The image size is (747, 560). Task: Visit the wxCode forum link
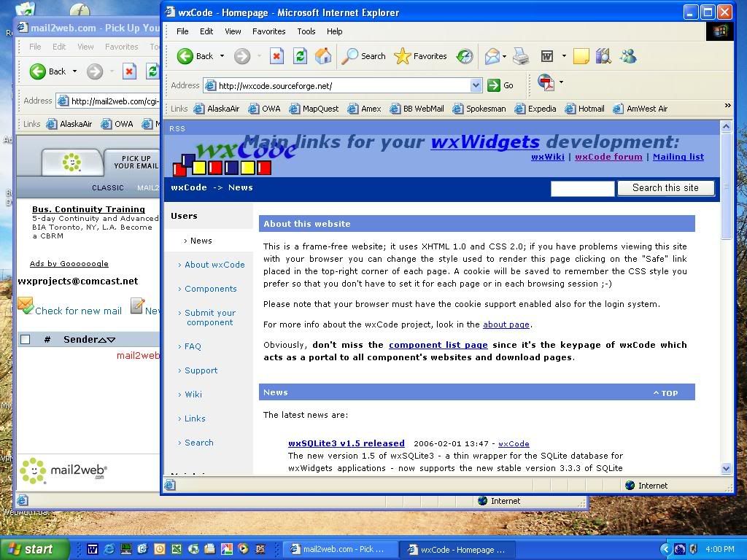pos(608,157)
